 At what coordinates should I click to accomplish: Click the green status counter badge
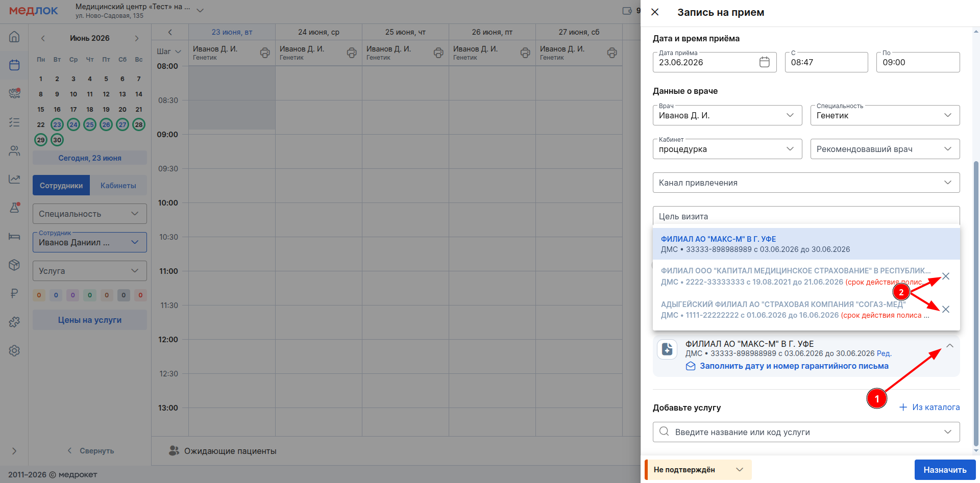point(90,295)
